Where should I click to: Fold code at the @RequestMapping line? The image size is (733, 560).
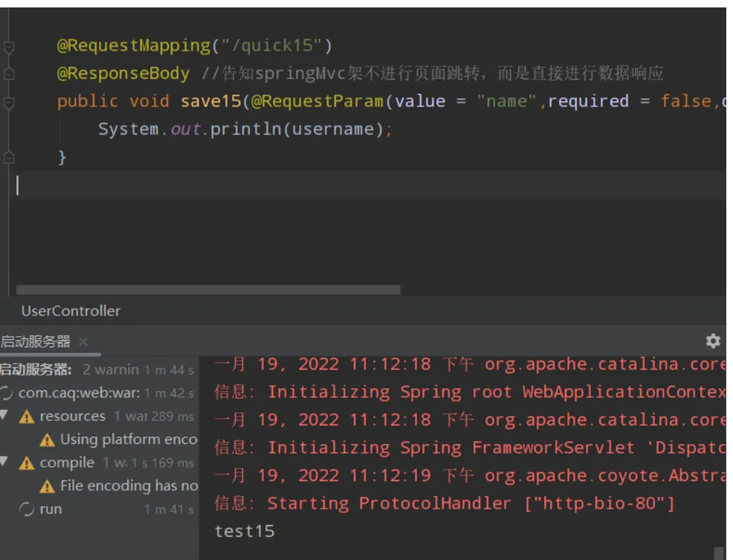coord(9,47)
